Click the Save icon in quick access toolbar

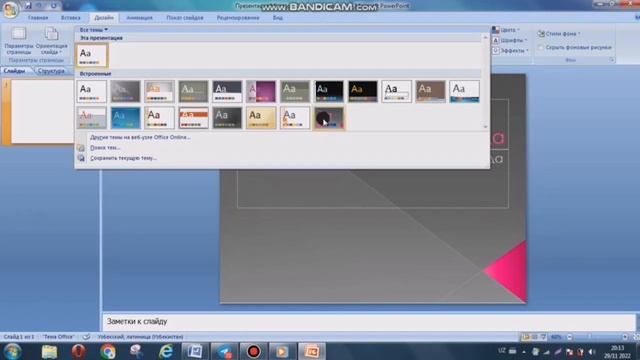(x=28, y=6)
